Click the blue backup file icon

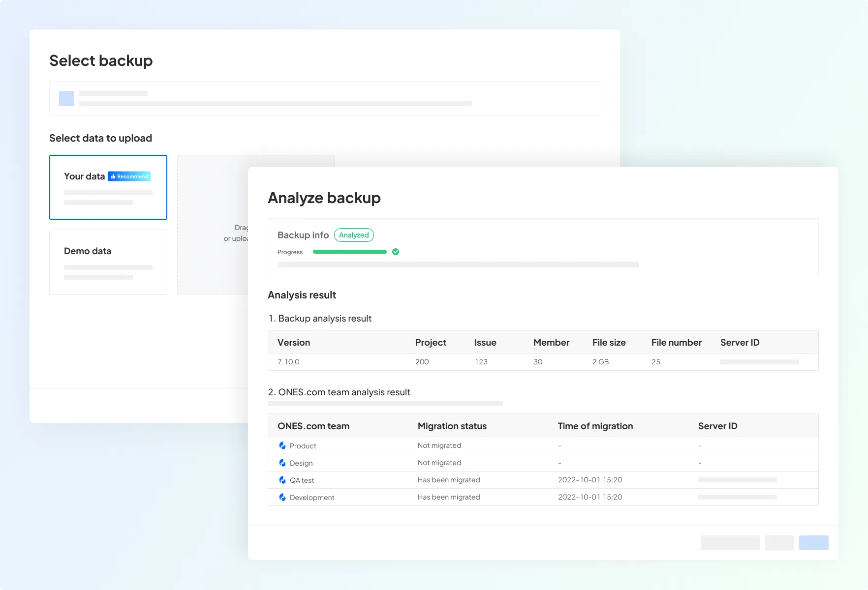[x=66, y=98]
